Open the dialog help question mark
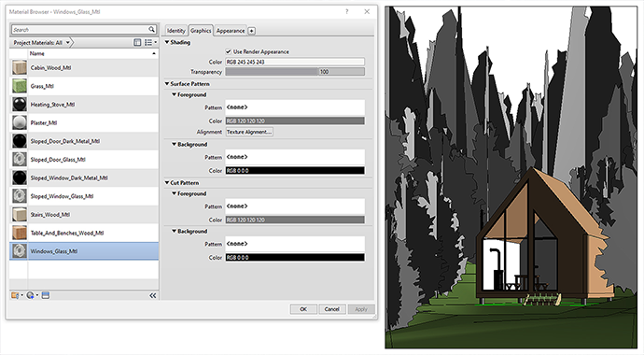Image resolution: width=644 pixels, height=355 pixels. tap(347, 11)
